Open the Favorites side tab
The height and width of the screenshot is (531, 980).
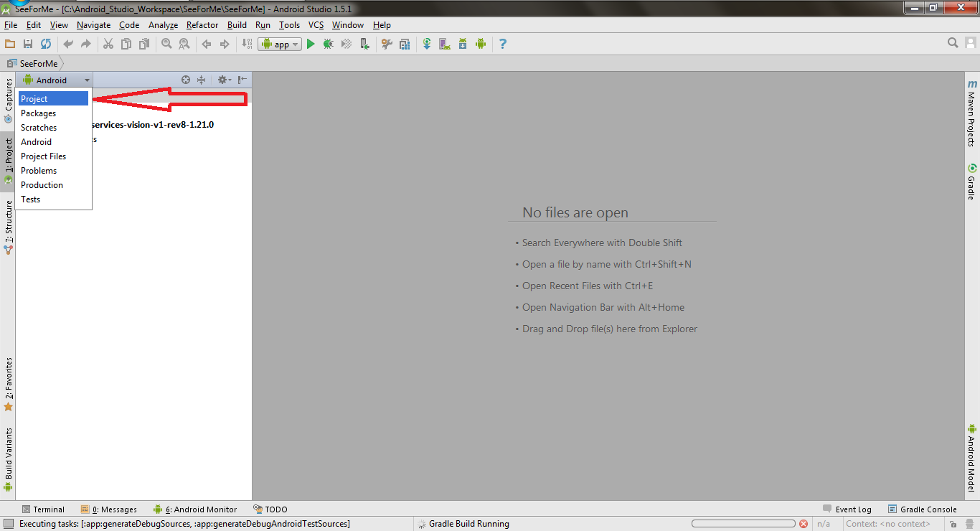pyautogui.click(x=8, y=384)
